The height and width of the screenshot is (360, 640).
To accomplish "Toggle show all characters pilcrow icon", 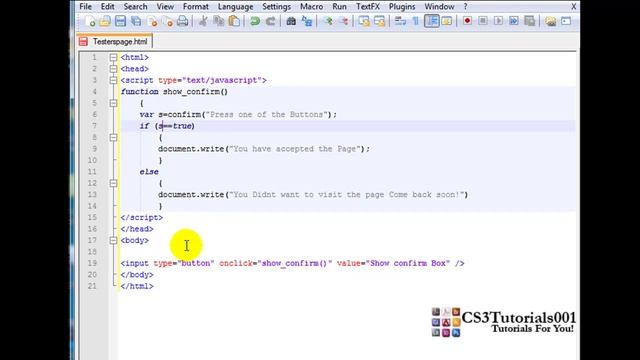I will (x=416, y=21).
